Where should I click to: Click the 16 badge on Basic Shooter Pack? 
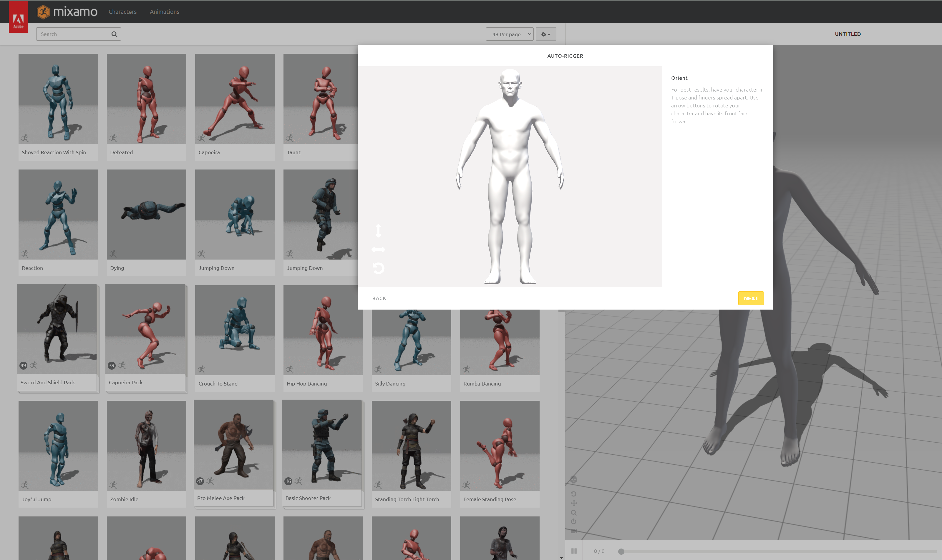(288, 481)
